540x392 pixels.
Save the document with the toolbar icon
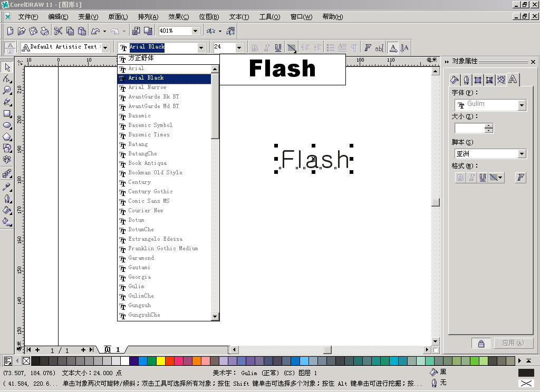(x=33, y=31)
